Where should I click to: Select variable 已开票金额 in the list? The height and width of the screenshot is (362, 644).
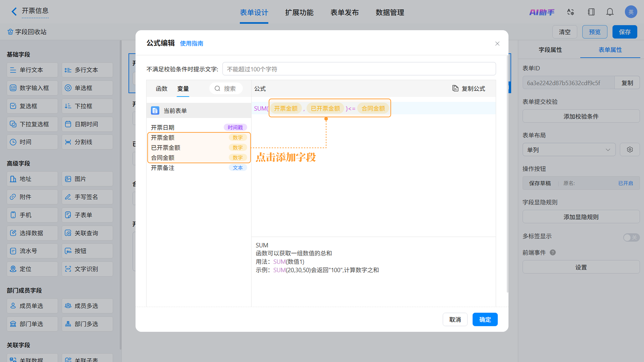199,148
